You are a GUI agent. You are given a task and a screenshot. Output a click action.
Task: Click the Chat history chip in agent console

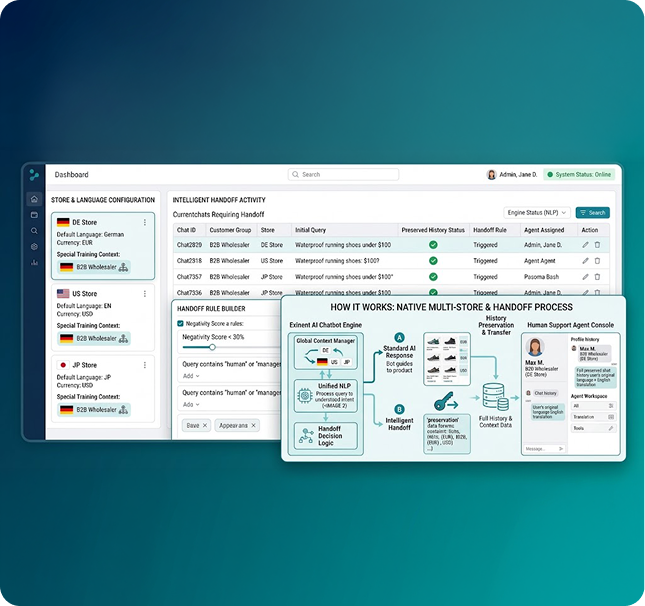coord(545,393)
